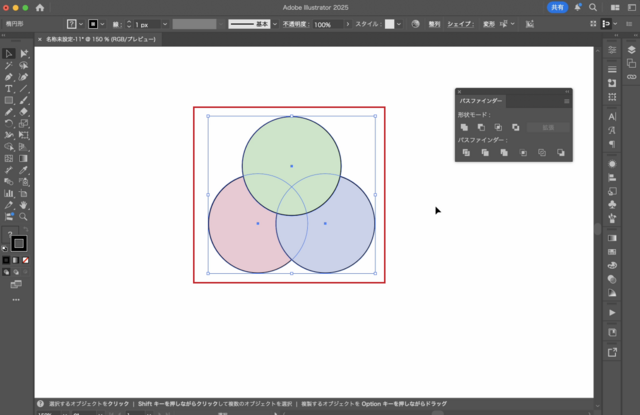Open the Actions play-triangle panel icon
Image resolution: width=640 pixels, height=415 pixels.
(612, 313)
